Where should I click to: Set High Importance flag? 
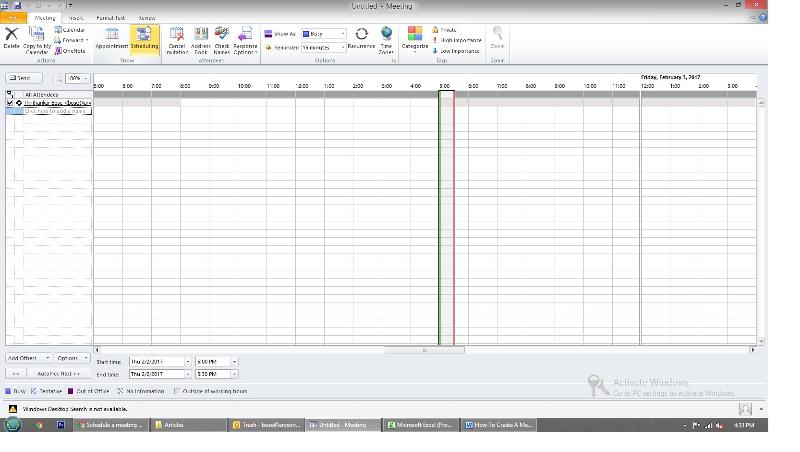coord(457,40)
